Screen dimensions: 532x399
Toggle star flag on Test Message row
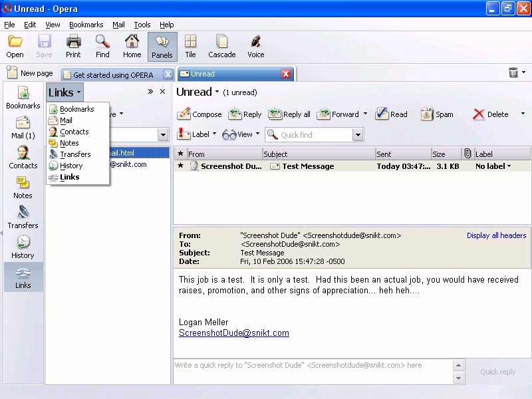[x=180, y=166]
